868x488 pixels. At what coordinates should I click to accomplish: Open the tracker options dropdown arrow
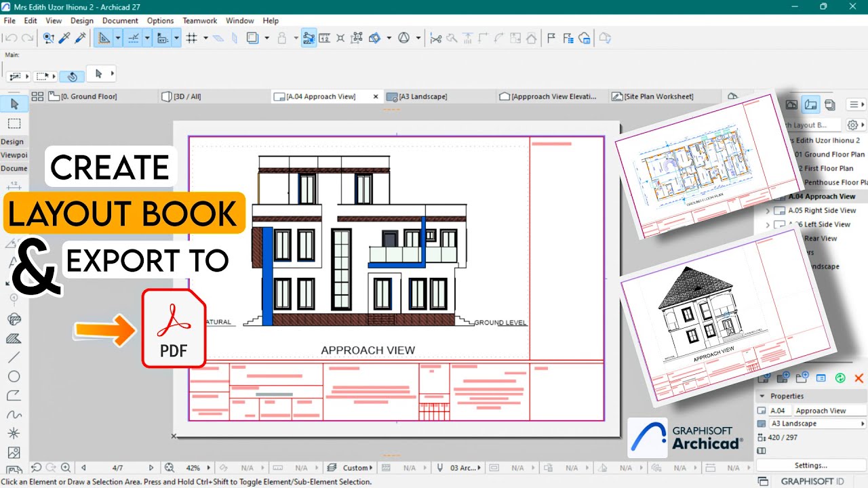click(x=176, y=38)
